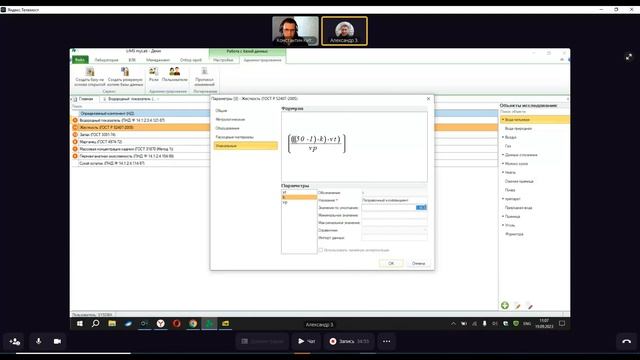
Task: Expand the Воздух tree node
Action: tap(503, 137)
